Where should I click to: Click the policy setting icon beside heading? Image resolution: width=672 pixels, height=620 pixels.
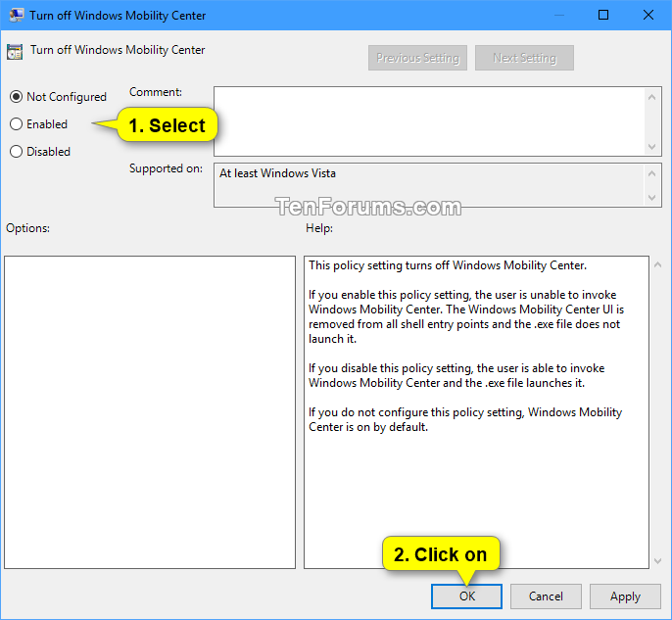(15, 51)
